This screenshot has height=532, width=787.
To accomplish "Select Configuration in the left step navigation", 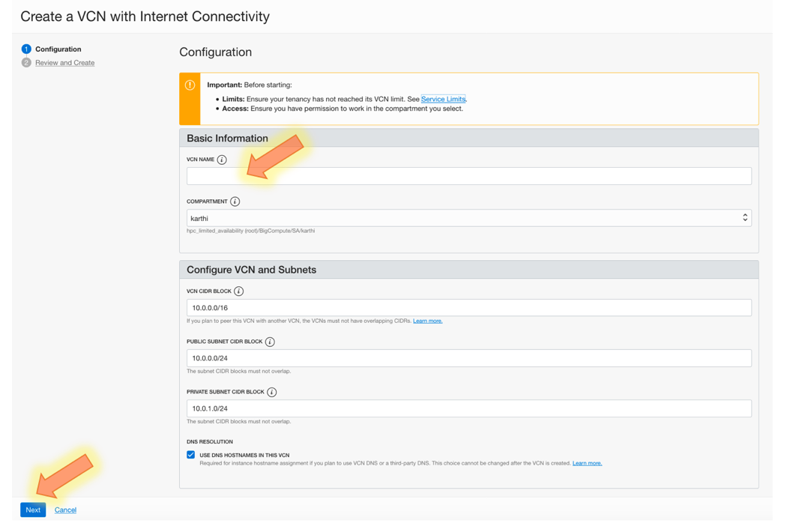I will click(58, 48).
